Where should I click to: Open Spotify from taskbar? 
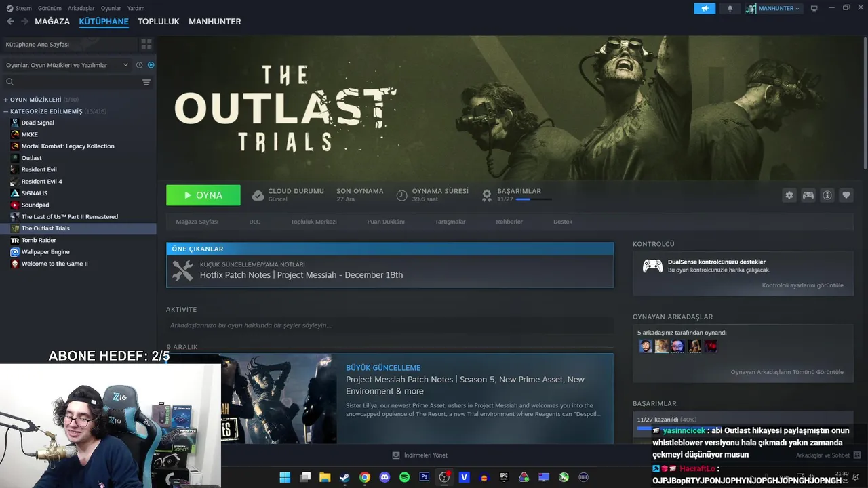pos(404,477)
